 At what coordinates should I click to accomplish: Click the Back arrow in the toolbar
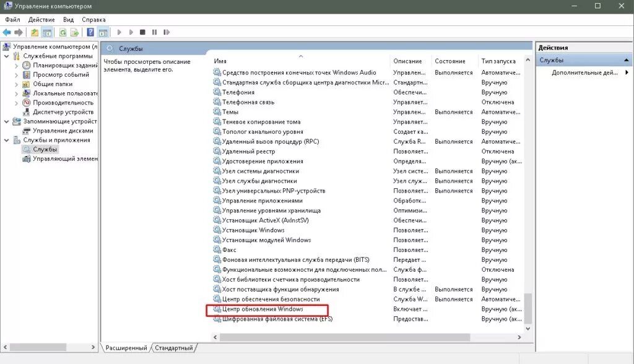pyautogui.click(x=6, y=32)
